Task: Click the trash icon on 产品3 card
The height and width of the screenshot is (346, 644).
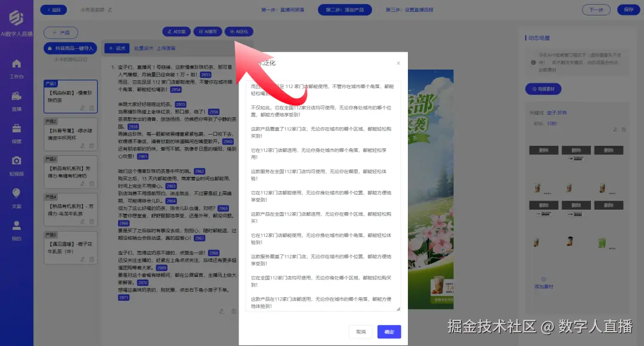Action: 92,183
